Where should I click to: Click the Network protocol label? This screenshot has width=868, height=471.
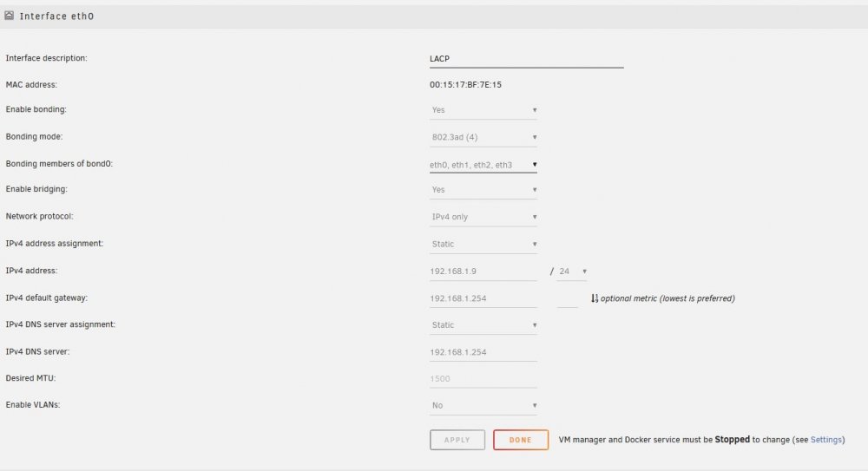click(39, 216)
